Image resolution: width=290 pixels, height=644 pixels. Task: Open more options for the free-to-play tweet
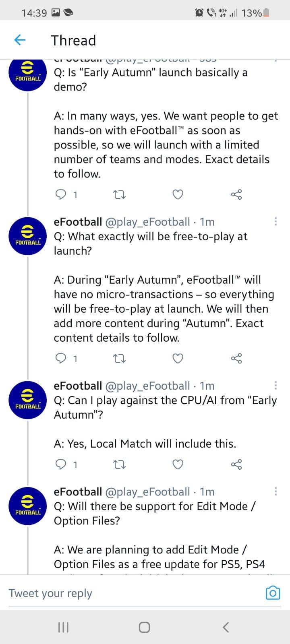(275, 221)
